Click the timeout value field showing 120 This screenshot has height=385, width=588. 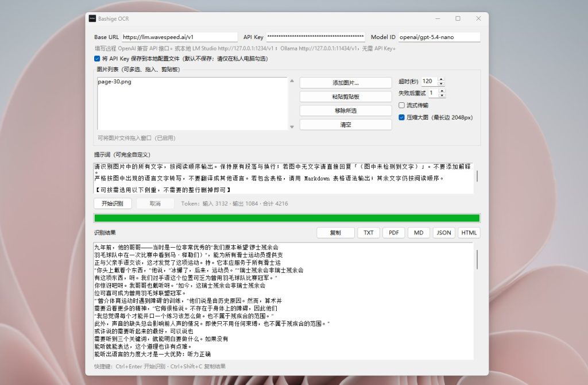point(430,81)
